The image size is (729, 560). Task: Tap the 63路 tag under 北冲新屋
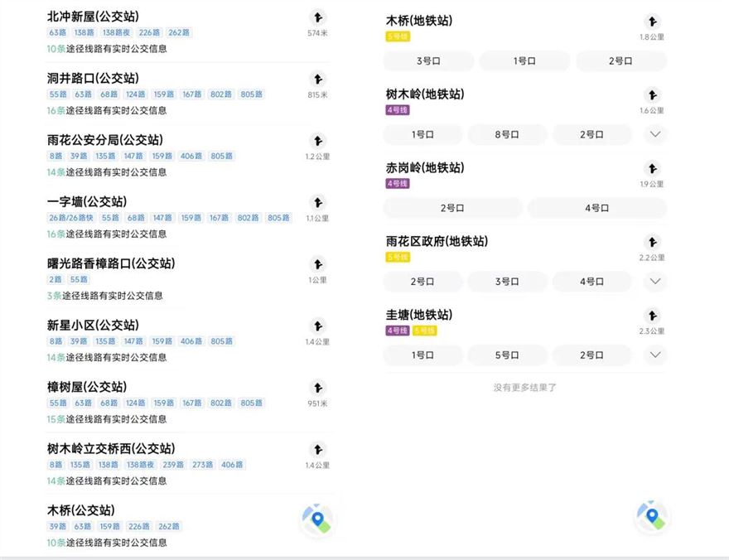click(57, 33)
